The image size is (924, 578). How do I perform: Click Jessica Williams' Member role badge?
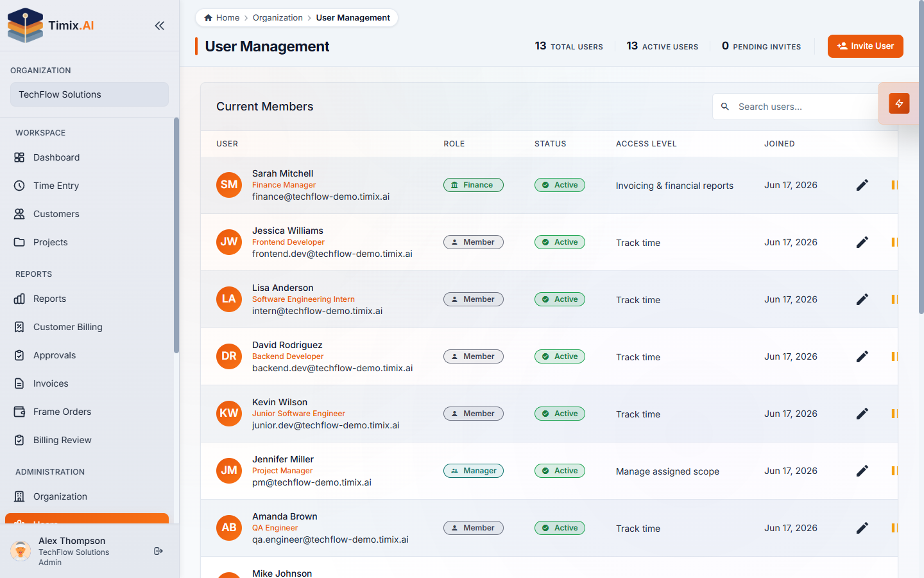(474, 242)
